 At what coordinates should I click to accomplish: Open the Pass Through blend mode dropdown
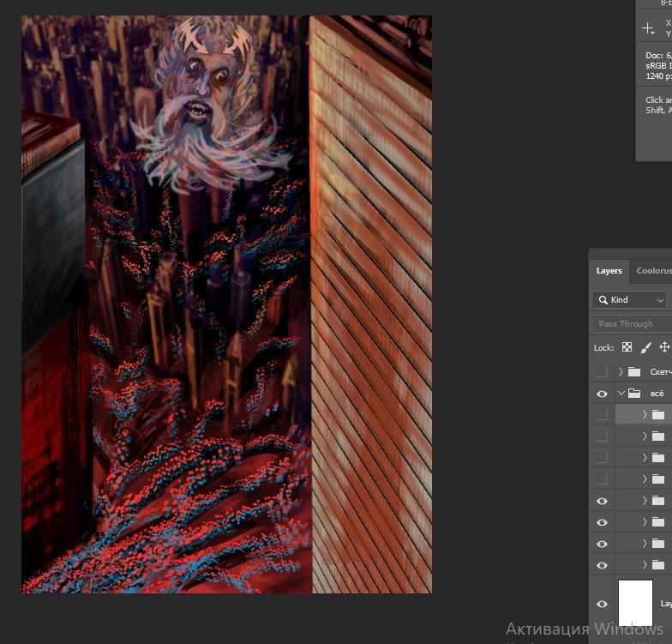pos(632,324)
